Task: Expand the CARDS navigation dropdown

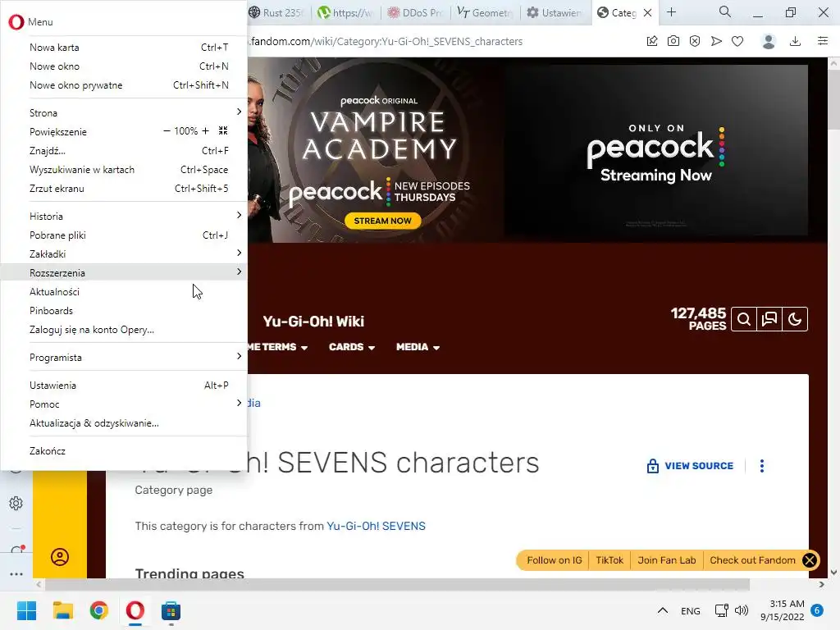Action: pyautogui.click(x=351, y=347)
